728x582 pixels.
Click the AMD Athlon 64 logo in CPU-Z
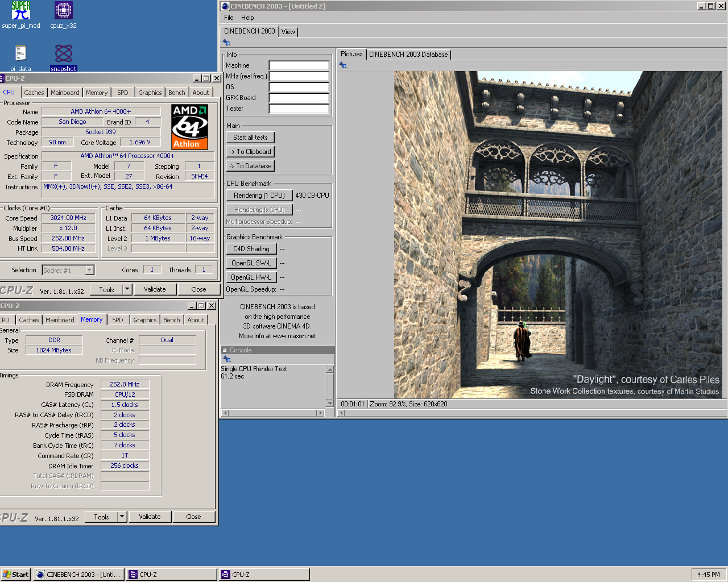coord(189,127)
